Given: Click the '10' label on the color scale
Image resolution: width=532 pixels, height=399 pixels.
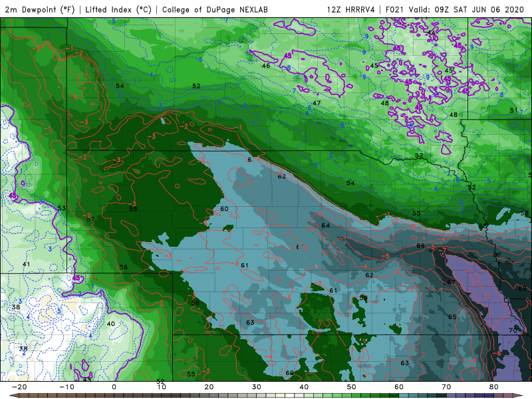Looking at the screenshot, I should pyautogui.click(x=162, y=387).
